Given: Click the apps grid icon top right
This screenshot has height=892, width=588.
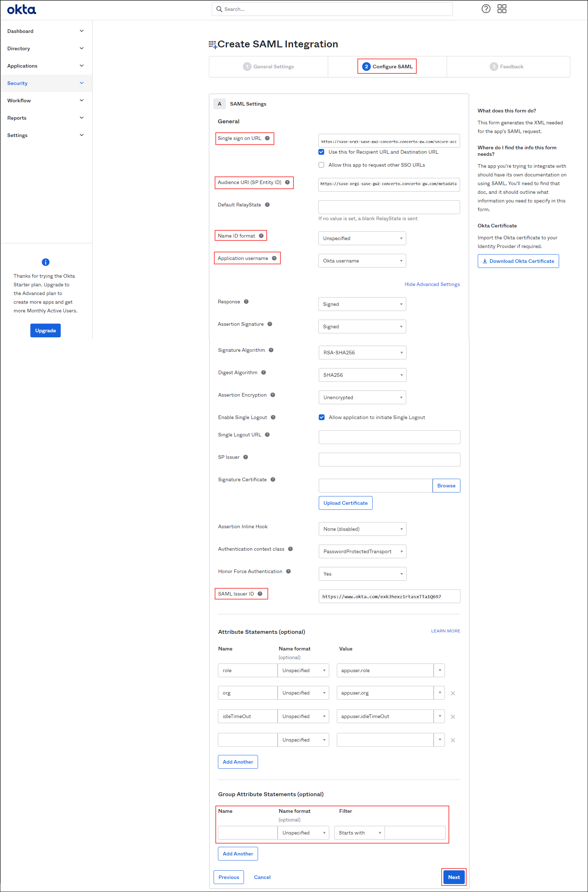Looking at the screenshot, I should coord(502,9).
